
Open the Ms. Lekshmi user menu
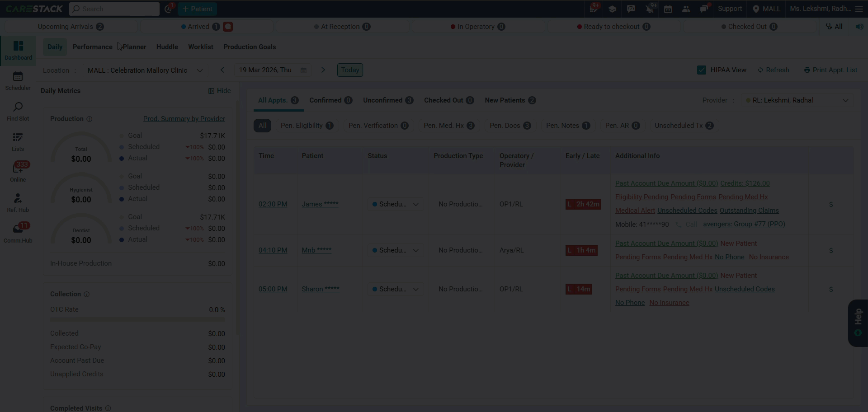(x=821, y=9)
